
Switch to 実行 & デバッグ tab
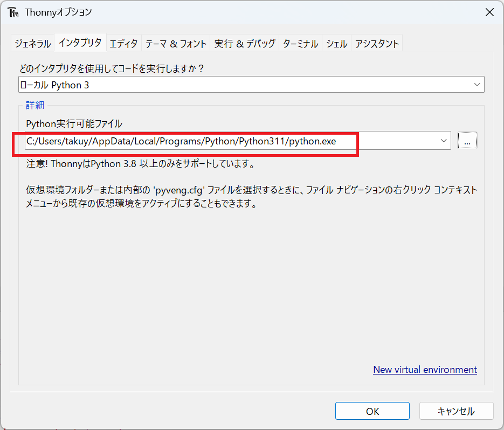click(x=245, y=44)
